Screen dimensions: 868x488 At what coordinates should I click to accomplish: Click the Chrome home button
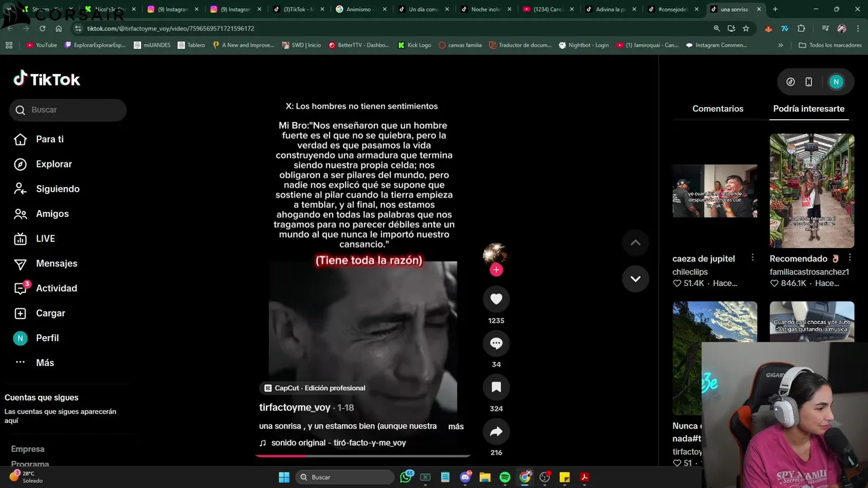pyautogui.click(x=58, y=28)
